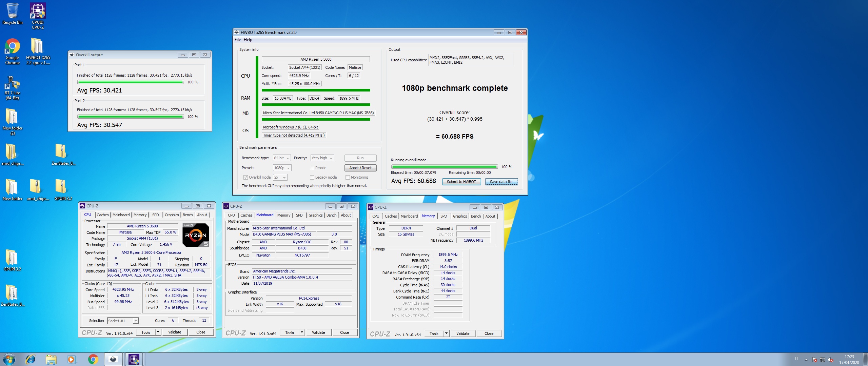Switch to Caches tab in CPU-Z CPU window

[102, 215]
